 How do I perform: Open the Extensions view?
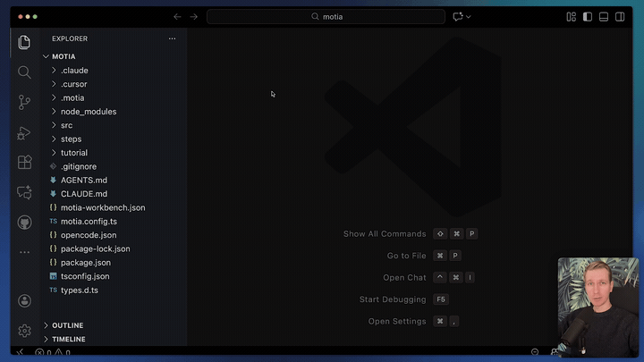[x=24, y=163]
